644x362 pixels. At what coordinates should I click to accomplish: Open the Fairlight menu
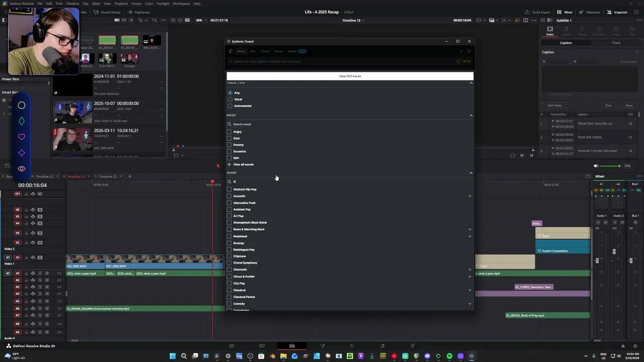(x=163, y=4)
